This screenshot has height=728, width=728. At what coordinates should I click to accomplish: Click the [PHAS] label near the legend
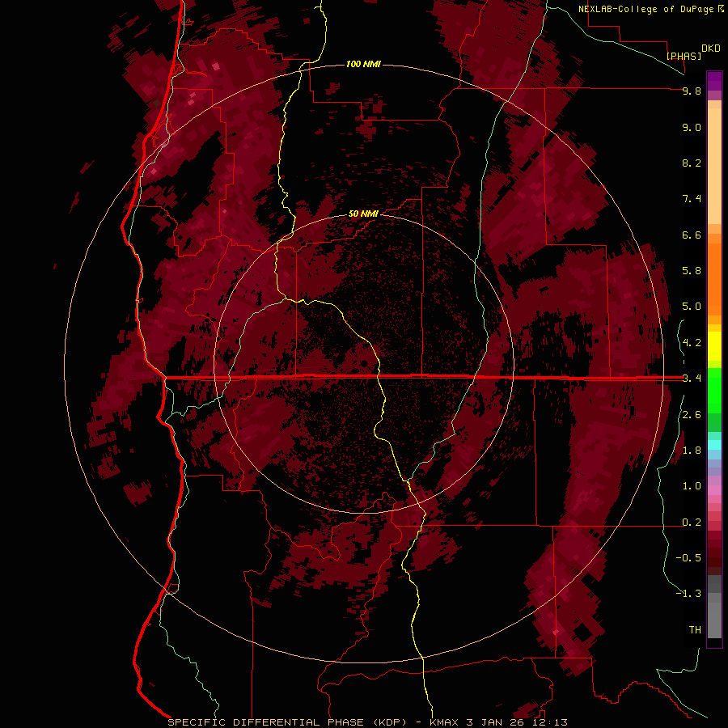(x=684, y=56)
